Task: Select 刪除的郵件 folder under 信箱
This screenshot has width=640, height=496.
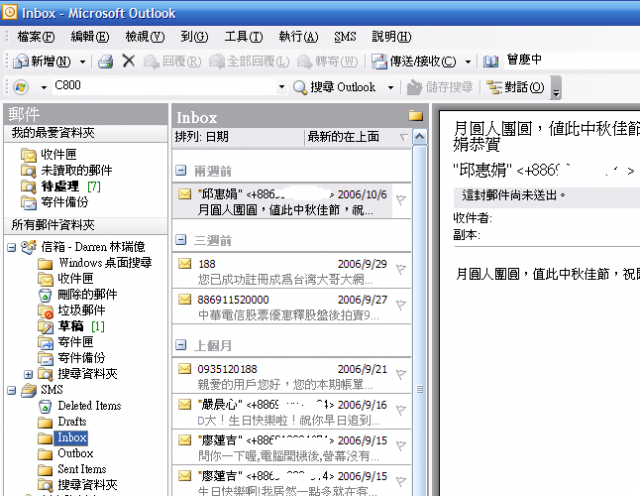Action: coord(78,294)
